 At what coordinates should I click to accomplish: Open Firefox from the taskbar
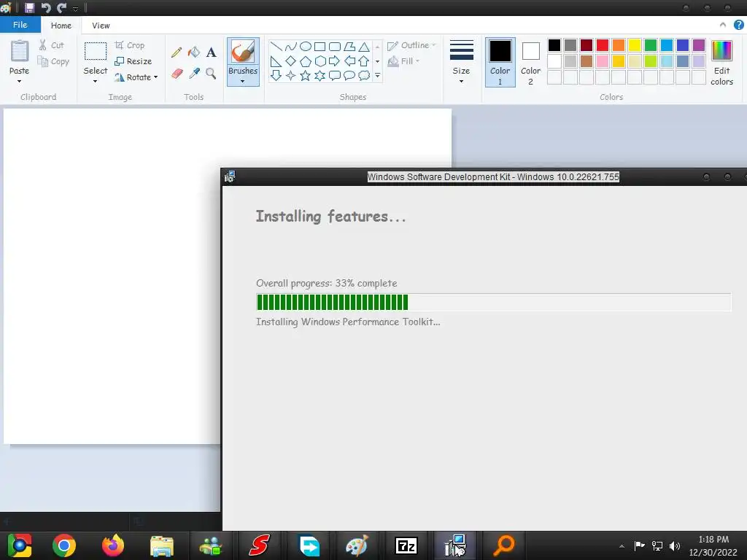tap(113, 545)
